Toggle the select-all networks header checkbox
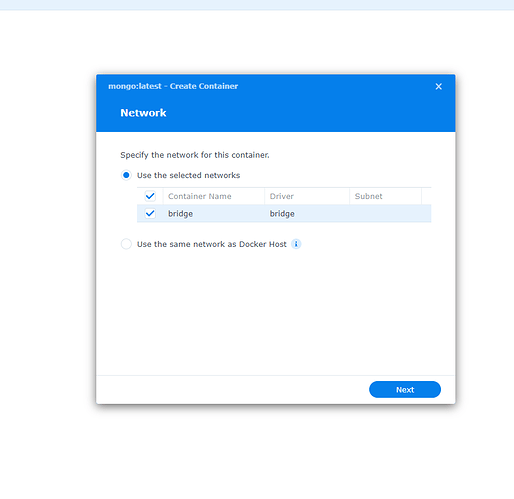This screenshot has width=514, height=499. coord(150,196)
